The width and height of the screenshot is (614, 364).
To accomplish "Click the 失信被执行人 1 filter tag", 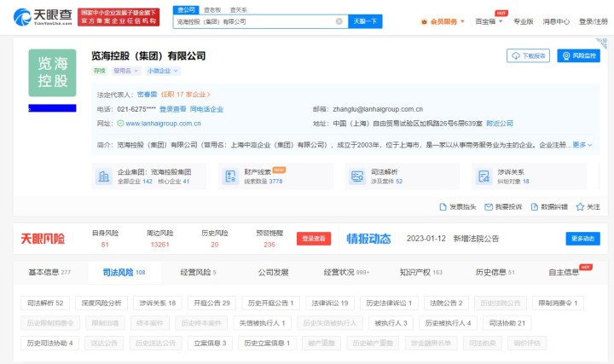I will (x=262, y=323).
